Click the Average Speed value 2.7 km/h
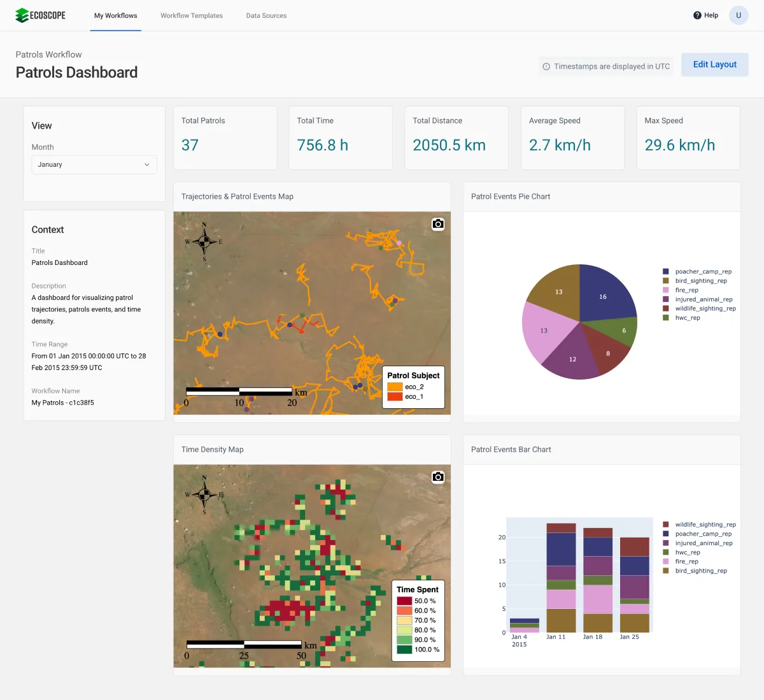This screenshot has height=700, width=764. coord(560,145)
